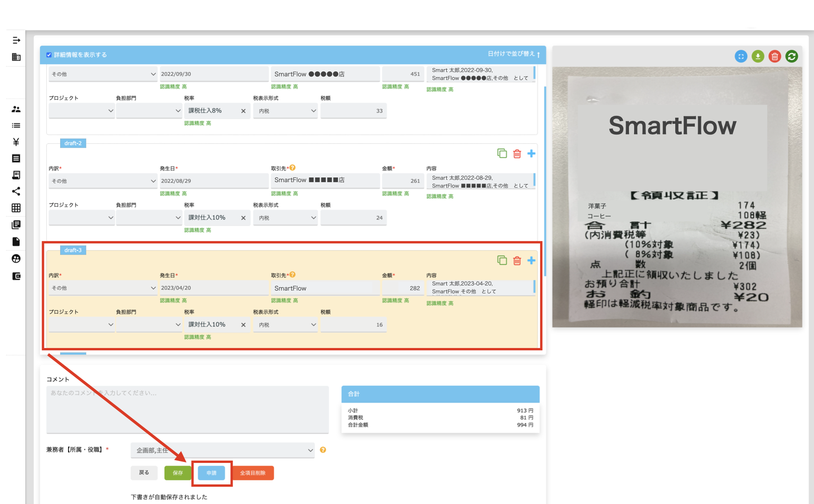Open the company building sidebar icon

click(16, 57)
